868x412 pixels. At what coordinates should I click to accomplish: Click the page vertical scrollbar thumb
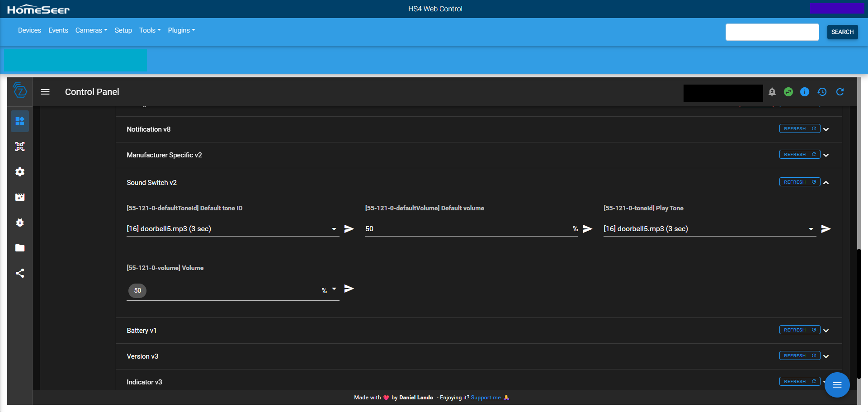pos(859,313)
